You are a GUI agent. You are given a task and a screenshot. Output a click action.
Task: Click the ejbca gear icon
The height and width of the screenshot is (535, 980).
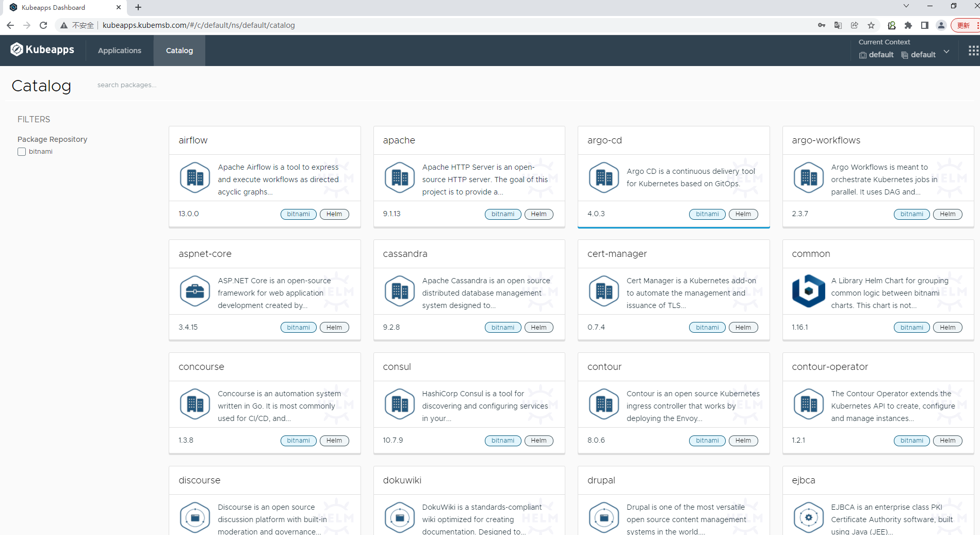coord(809,517)
